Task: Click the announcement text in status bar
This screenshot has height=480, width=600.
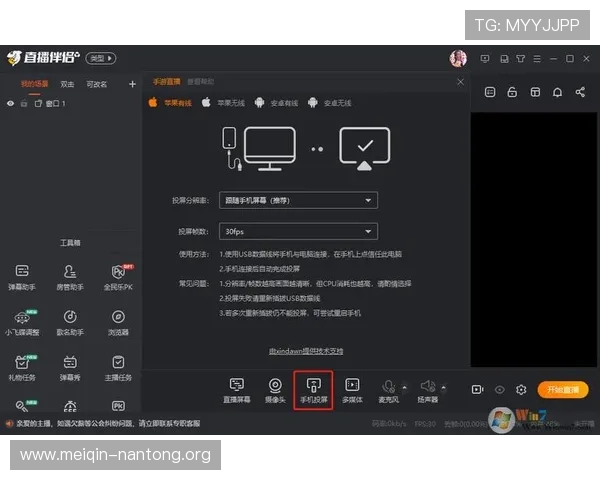Action: (108, 423)
